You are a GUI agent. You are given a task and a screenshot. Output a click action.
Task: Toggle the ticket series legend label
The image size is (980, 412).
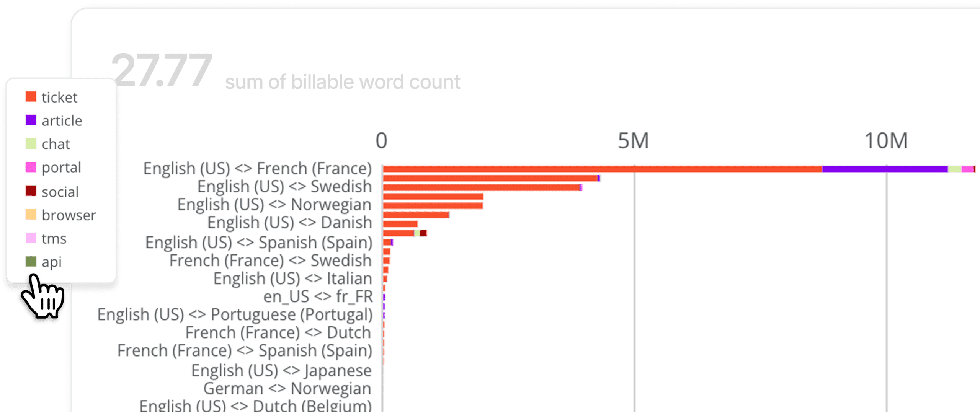point(59,98)
